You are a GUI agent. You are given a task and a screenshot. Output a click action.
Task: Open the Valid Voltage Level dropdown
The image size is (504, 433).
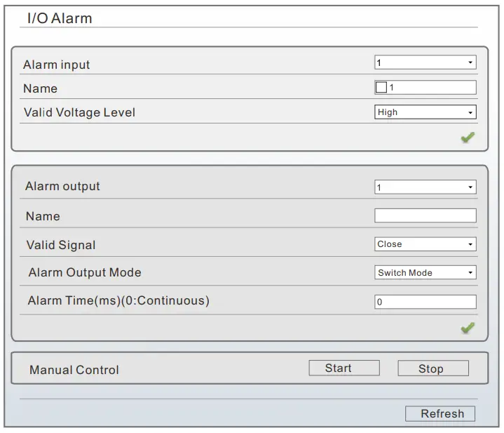[x=425, y=112]
